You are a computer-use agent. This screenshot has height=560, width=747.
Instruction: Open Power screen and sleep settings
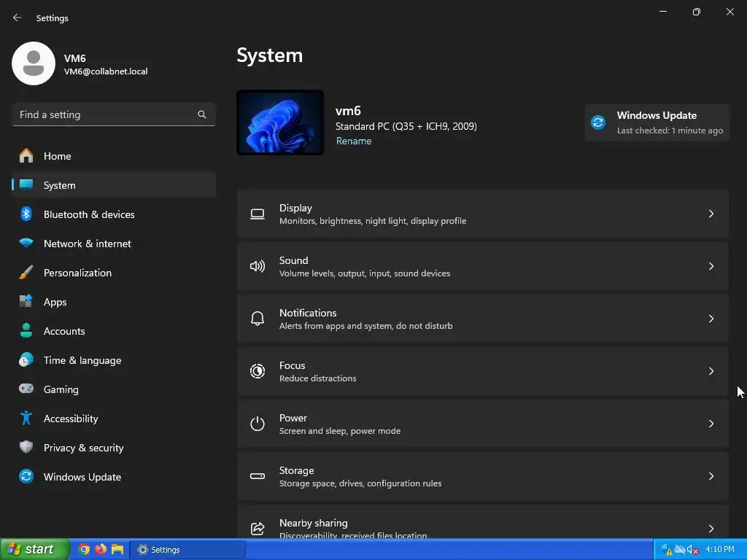coord(483,424)
